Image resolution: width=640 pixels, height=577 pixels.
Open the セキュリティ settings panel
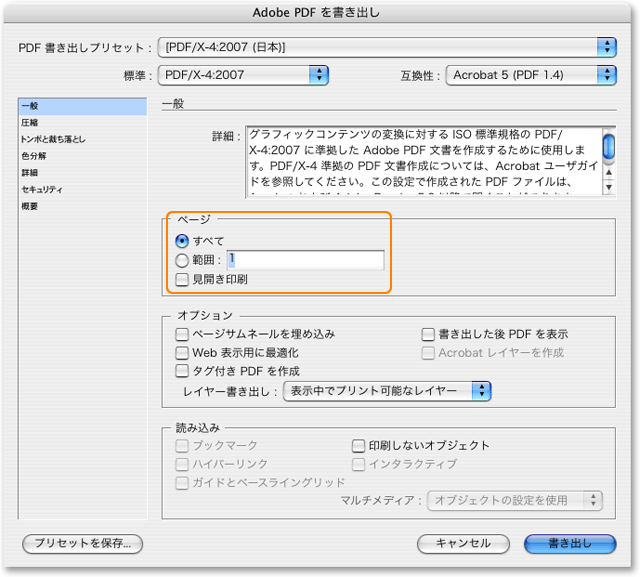[x=42, y=189]
